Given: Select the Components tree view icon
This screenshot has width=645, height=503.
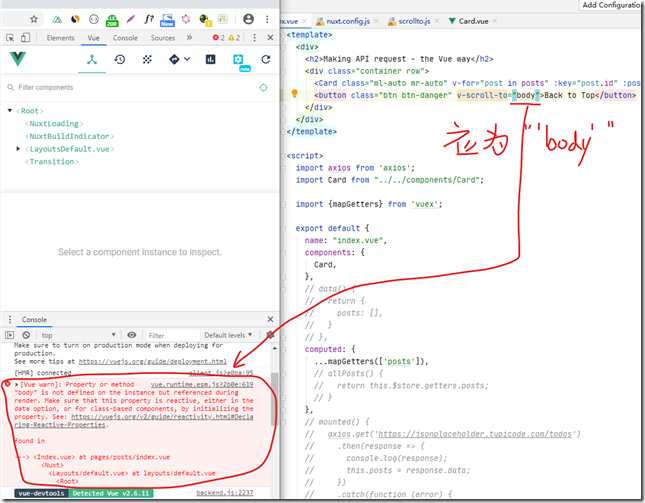Looking at the screenshot, I should pyautogui.click(x=92, y=60).
